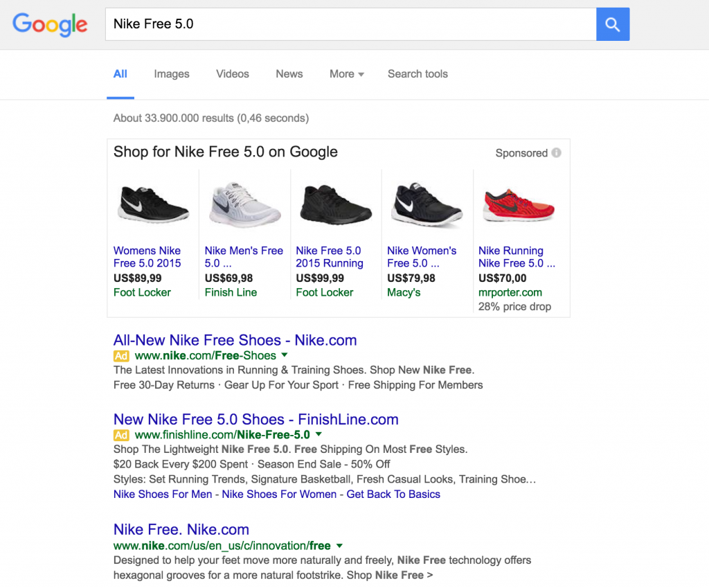Click the www.finishline.com/Nike-Free-5.0 URL
This screenshot has width=709, height=588.
click(222, 435)
